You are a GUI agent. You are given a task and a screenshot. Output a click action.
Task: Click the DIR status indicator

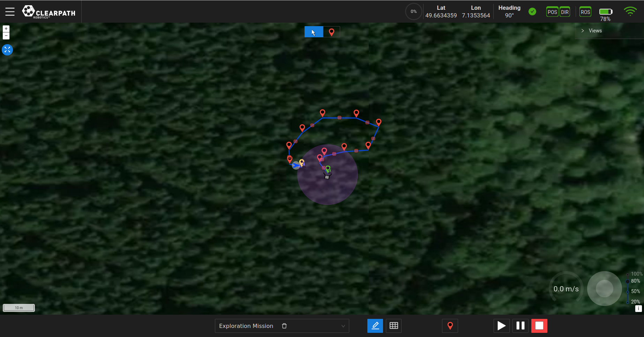565,12
